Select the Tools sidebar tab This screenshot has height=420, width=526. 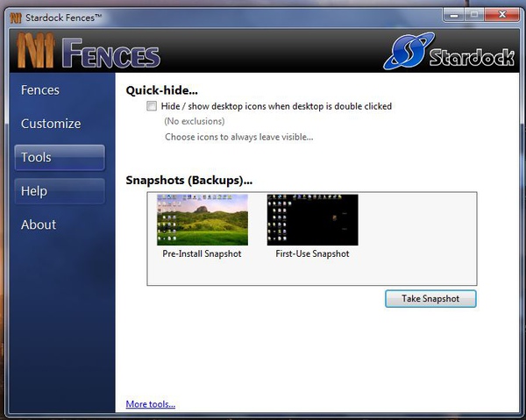(60, 157)
